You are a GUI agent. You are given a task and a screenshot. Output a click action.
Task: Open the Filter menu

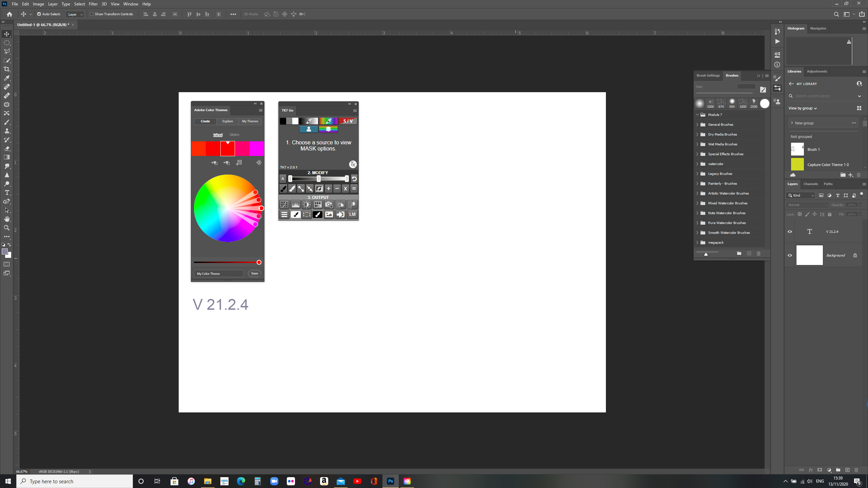click(x=93, y=4)
